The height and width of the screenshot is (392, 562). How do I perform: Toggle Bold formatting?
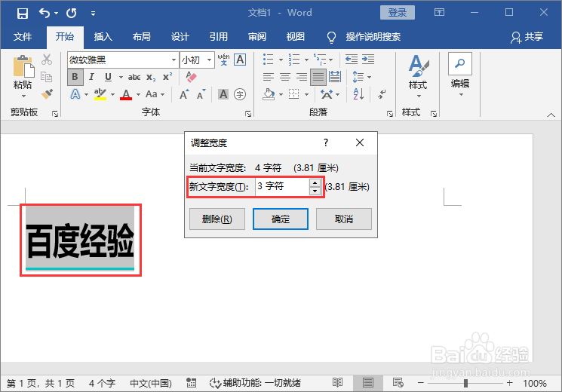[75, 77]
